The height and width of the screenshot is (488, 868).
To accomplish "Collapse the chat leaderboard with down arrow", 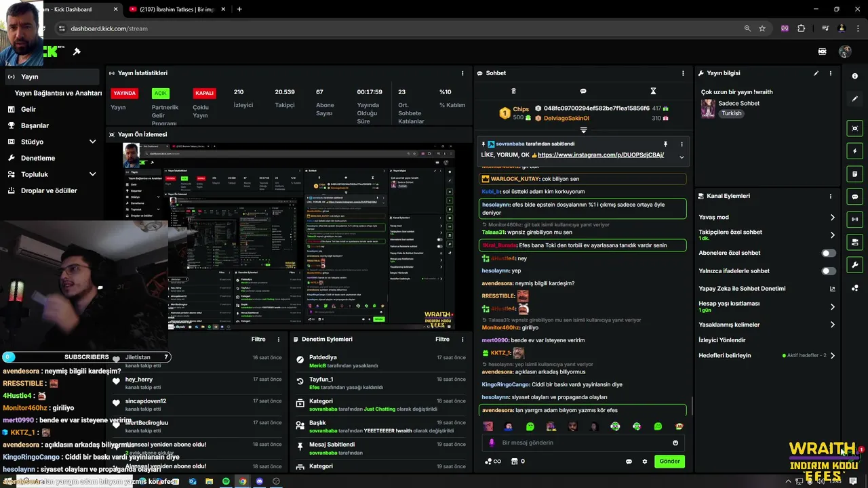I will coord(583,130).
